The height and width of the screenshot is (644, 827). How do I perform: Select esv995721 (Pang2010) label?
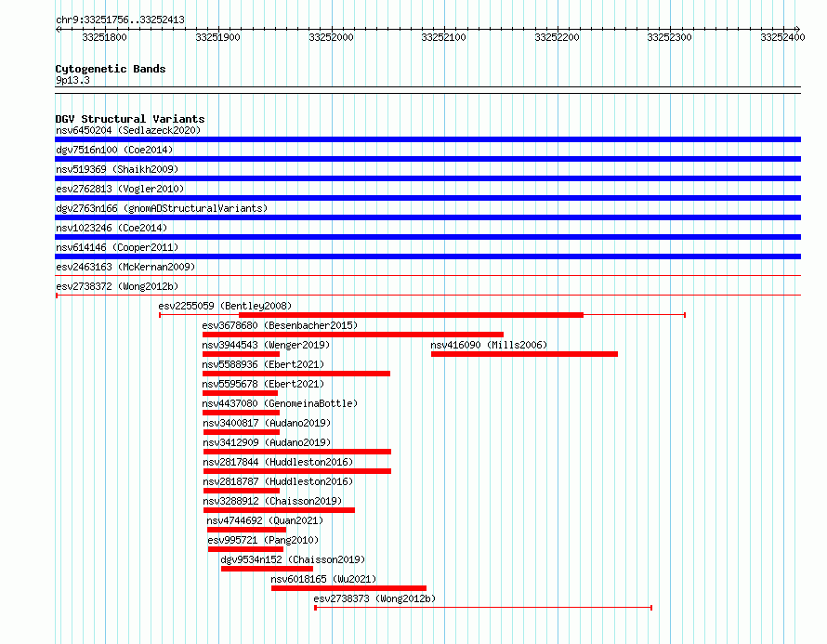point(263,540)
